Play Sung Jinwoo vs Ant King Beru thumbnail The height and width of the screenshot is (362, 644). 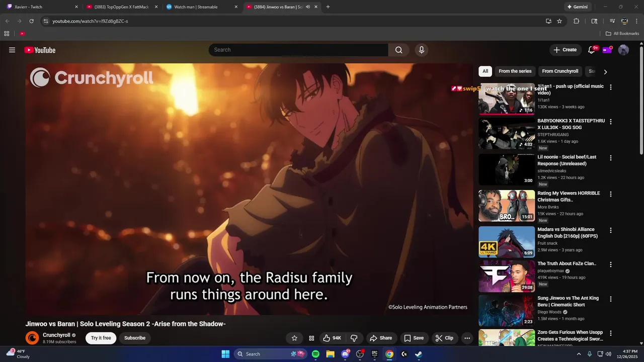[507, 310]
